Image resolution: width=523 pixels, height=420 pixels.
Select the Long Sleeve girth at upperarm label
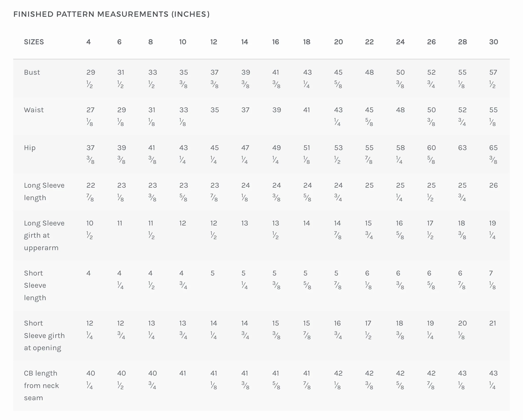pos(44,235)
